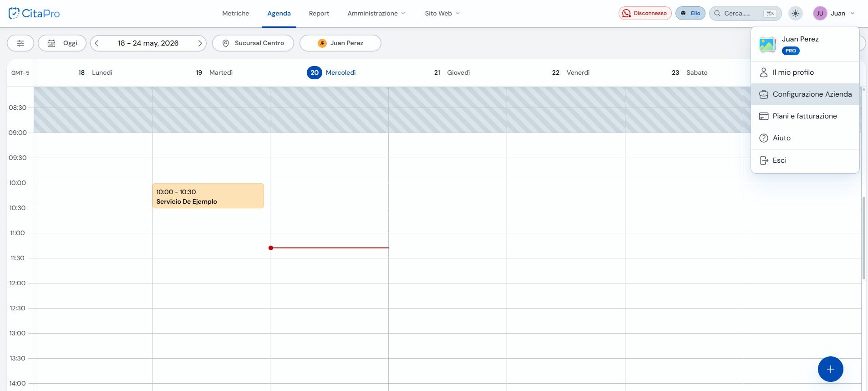Select the 19 Martedì day header
Screen dimensions: 868x391
[214, 72]
